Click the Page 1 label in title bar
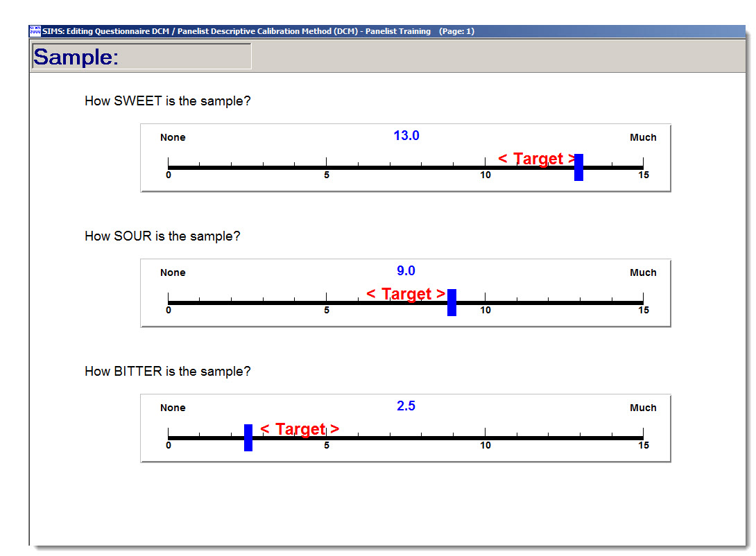Viewport: 756px width, 556px height. [457, 31]
